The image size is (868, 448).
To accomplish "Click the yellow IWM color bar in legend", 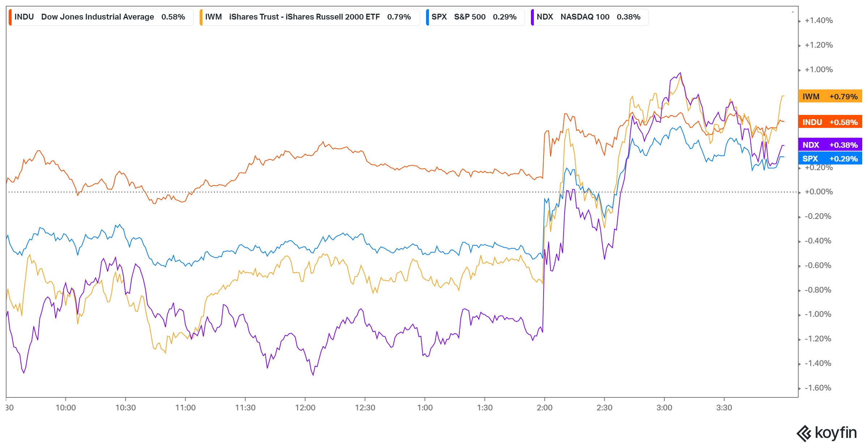I will (201, 17).
